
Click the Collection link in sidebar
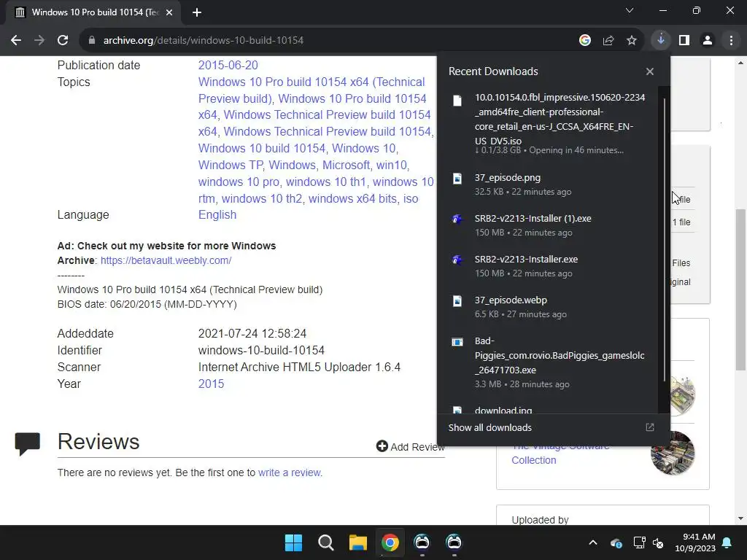click(533, 460)
